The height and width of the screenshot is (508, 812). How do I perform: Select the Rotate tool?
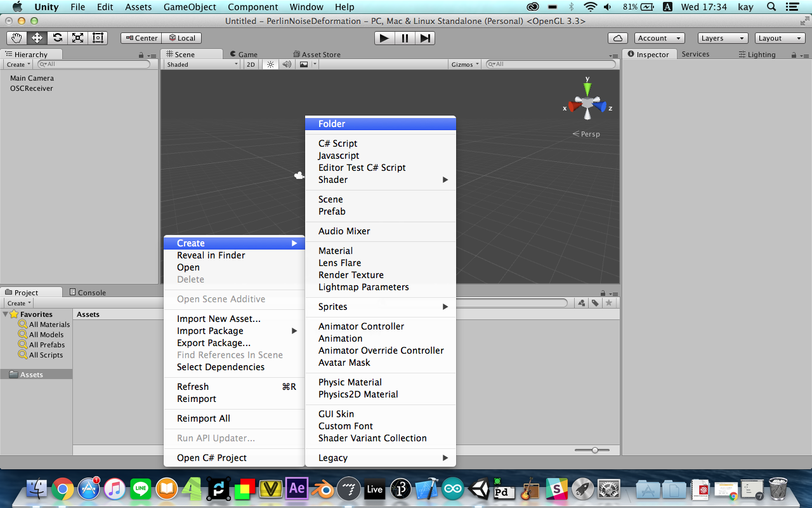(57, 38)
